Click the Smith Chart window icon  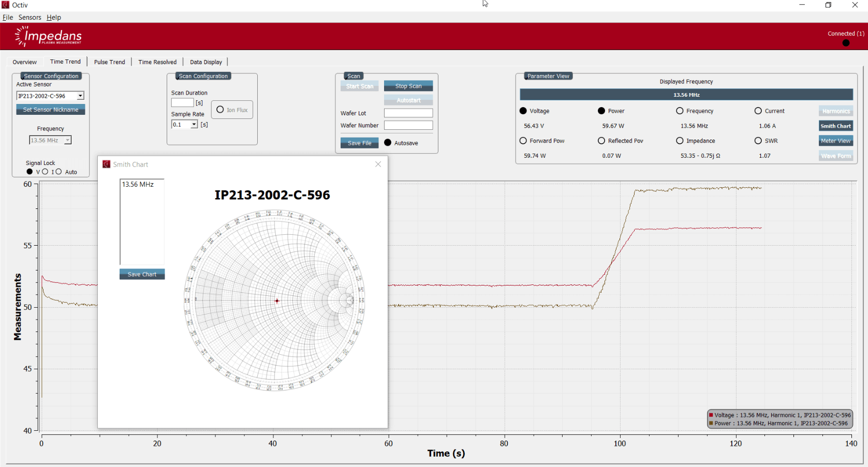click(106, 164)
